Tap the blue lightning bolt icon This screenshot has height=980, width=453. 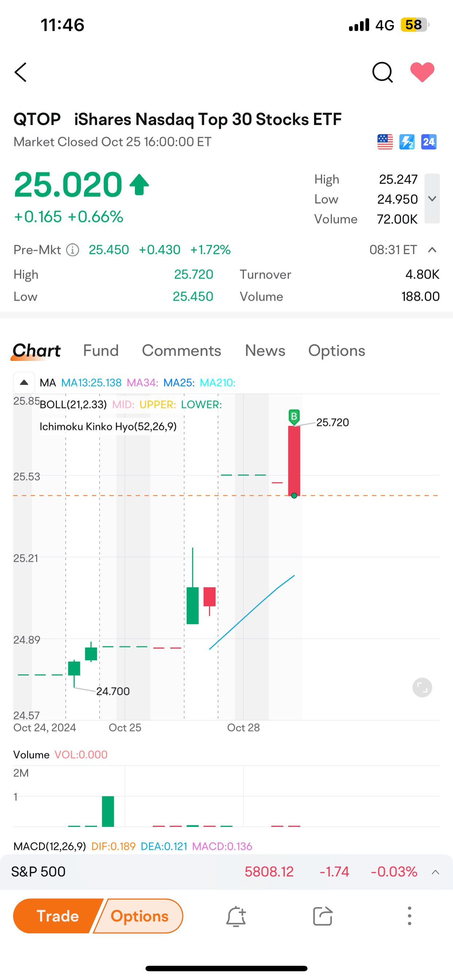407,142
